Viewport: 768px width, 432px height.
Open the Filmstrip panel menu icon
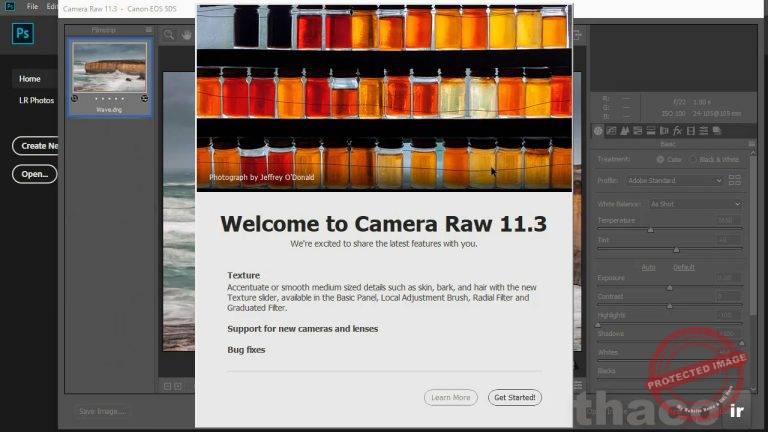(x=148, y=30)
